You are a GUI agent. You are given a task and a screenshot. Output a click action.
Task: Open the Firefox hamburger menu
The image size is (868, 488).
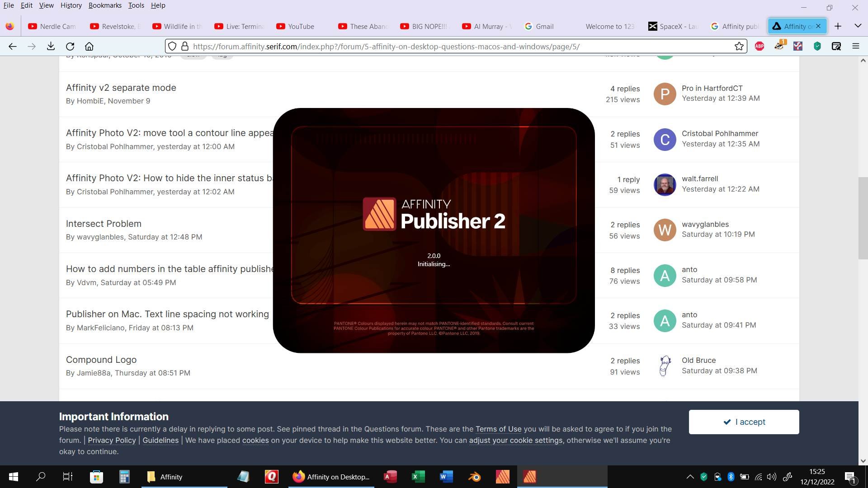coord(856,46)
